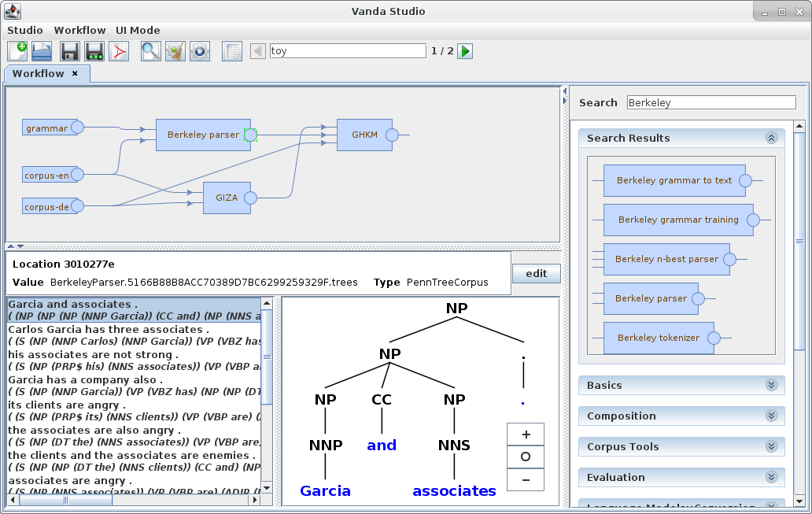Click the output port of grammar node
Image resolution: width=812 pixels, height=514 pixels.
[x=78, y=127]
